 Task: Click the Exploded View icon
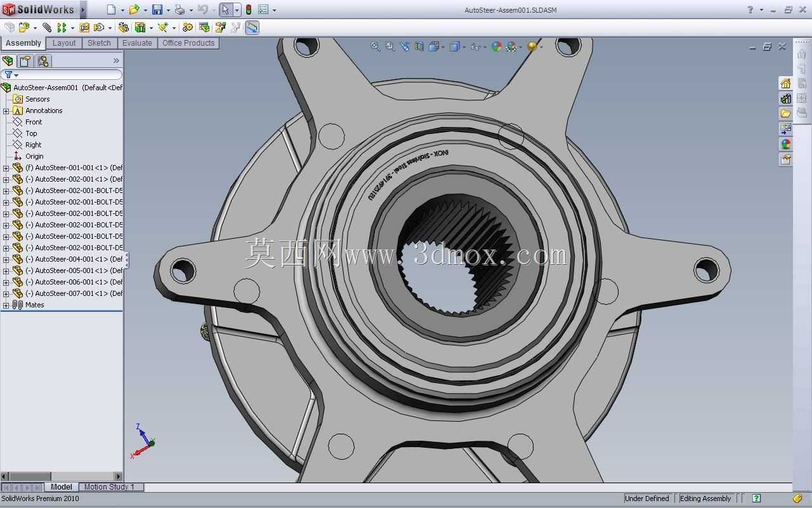[221, 27]
